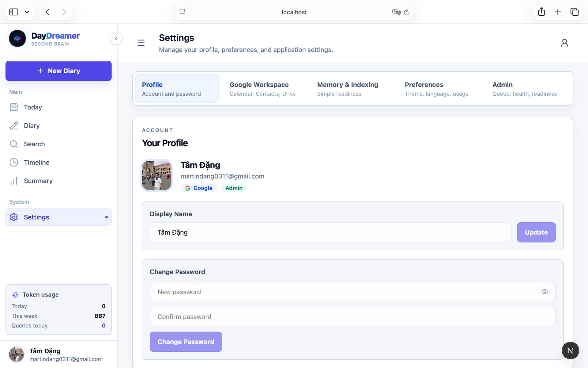Click the Next.js N badge
Screen dimensions: 588x368
pyautogui.click(x=570, y=350)
